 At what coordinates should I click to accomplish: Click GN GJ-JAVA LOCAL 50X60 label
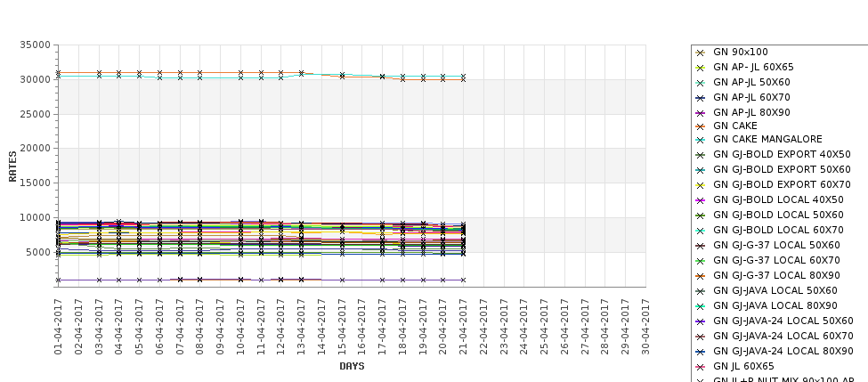[x=775, y=290]
